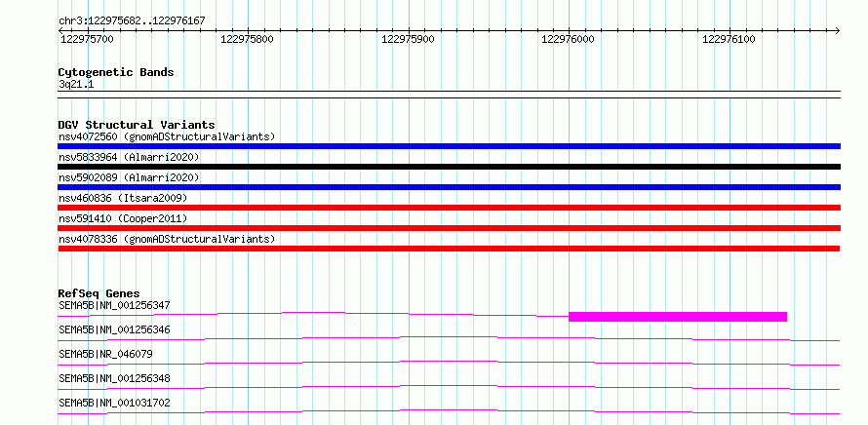Open transcript SEMA5B|NM_001031702
Image resolution: width=868 pixels, height=425 pixels.
[x=114, y=403]
